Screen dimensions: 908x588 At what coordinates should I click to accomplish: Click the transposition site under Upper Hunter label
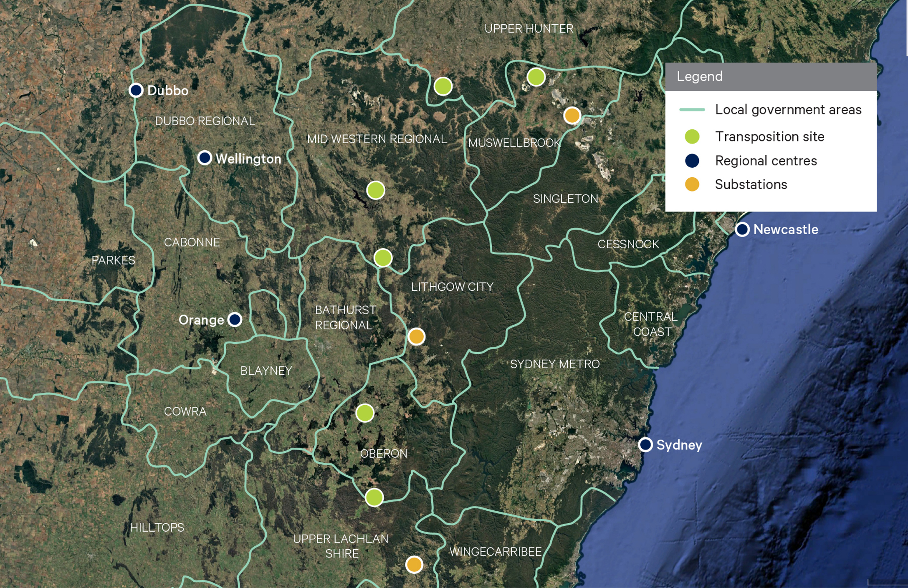[536, 77]
